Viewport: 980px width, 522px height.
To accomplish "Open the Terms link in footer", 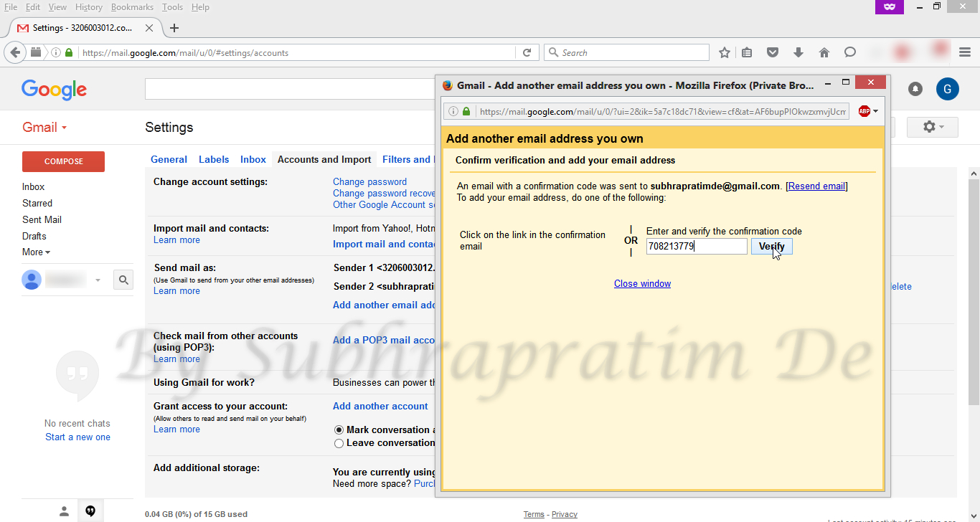I will click(x=534, y=514).
